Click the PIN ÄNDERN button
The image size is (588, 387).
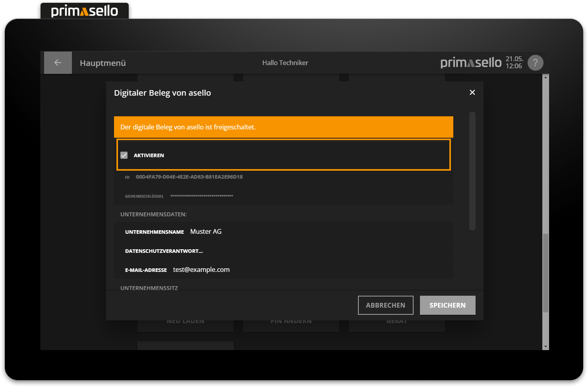coord(291,320)
